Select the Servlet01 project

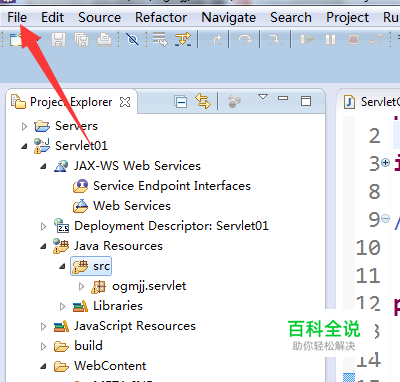tap(81, 146)
